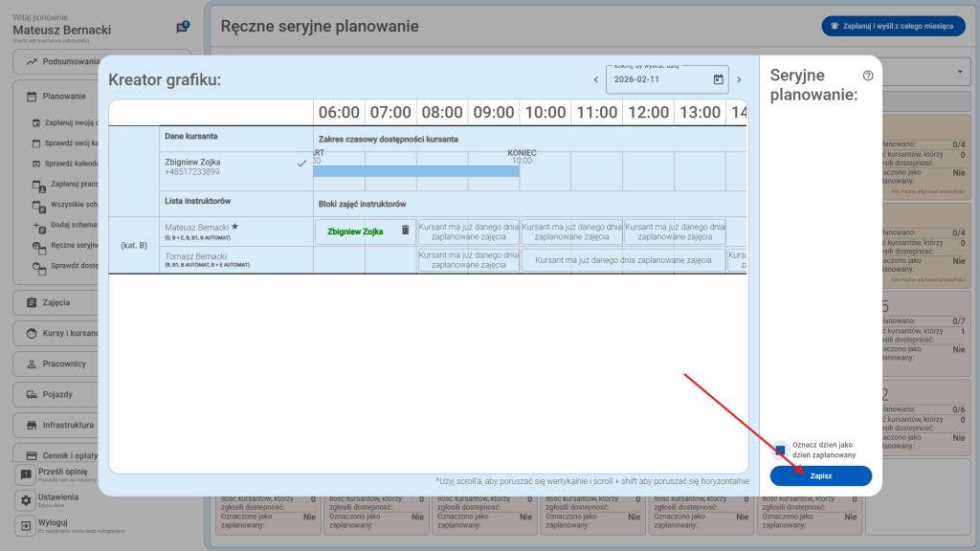Open the calendar date picker icon
The height and width of the screenshot is (551, 980).
point(718,79)
